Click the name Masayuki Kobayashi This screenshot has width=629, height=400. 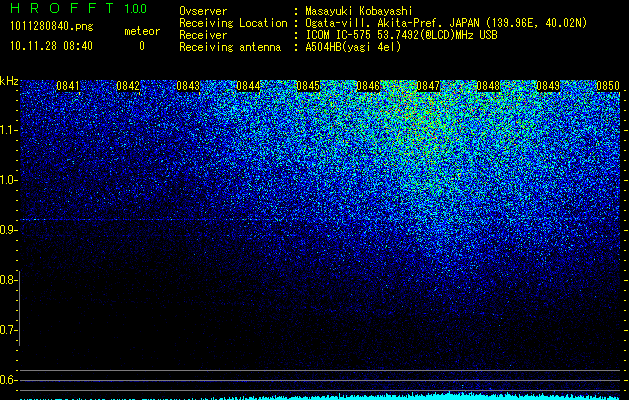(359, 11)
